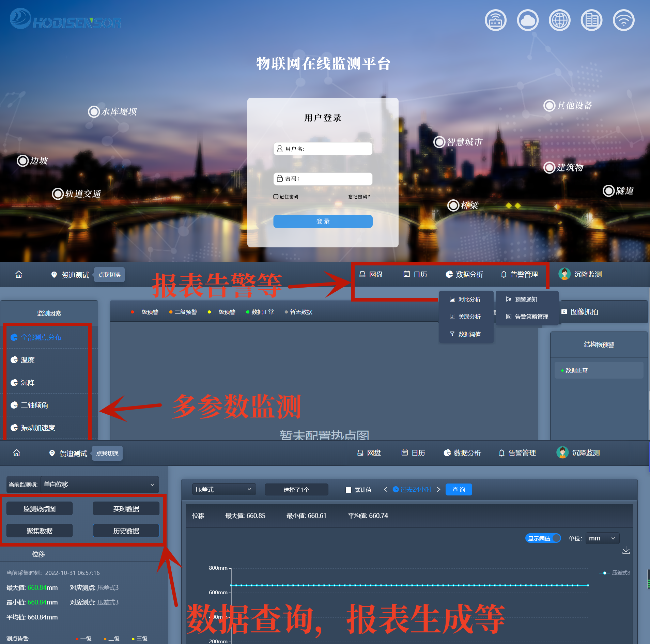The height and width of the screenshot is (644, 650).
Task: Select the WiFi signal icon top-right corner
Action: 623,20
